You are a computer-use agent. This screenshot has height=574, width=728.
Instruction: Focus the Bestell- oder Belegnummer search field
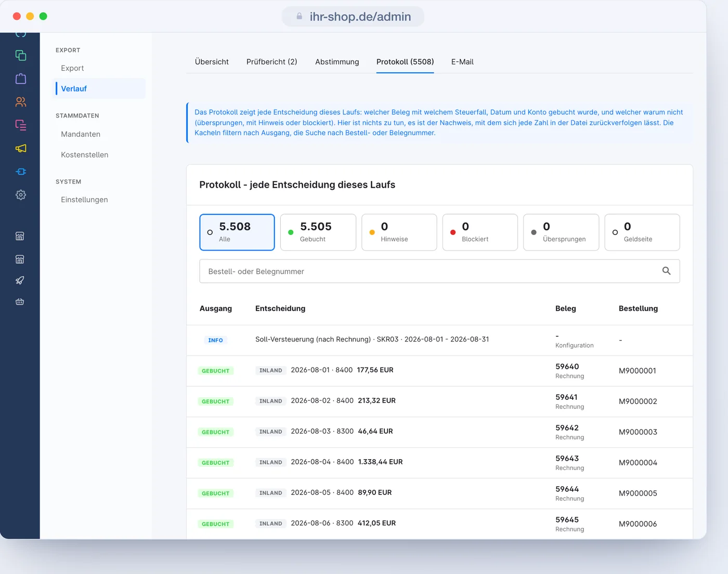[x=439, y=271]
